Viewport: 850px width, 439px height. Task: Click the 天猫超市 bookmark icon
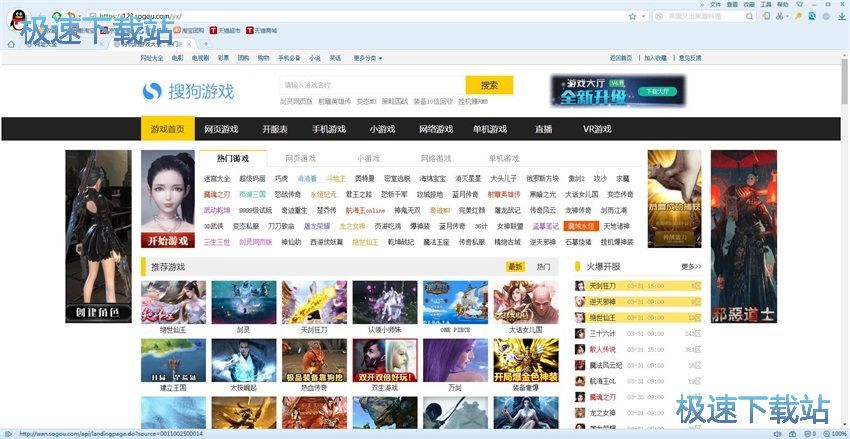(213, 30)
